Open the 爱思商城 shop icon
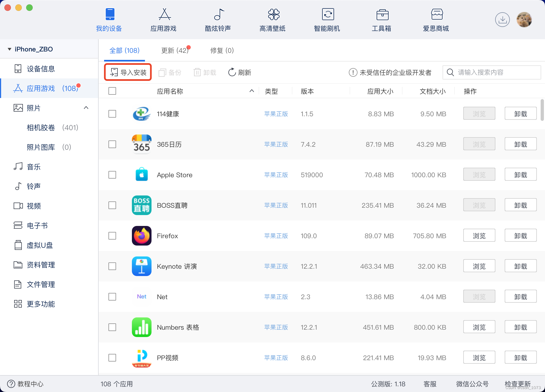The width and height of the screenshot is (545, 392). point(437,14)
